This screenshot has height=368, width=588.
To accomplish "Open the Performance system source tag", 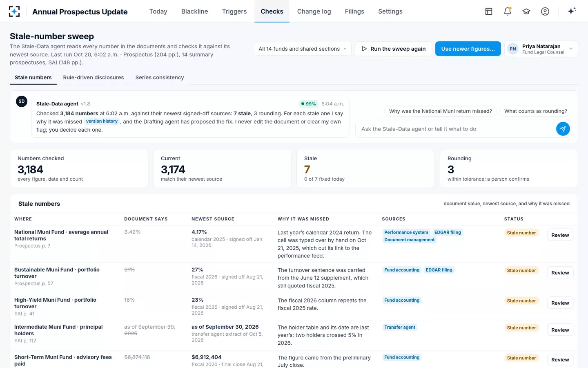I will click(406, 233).
